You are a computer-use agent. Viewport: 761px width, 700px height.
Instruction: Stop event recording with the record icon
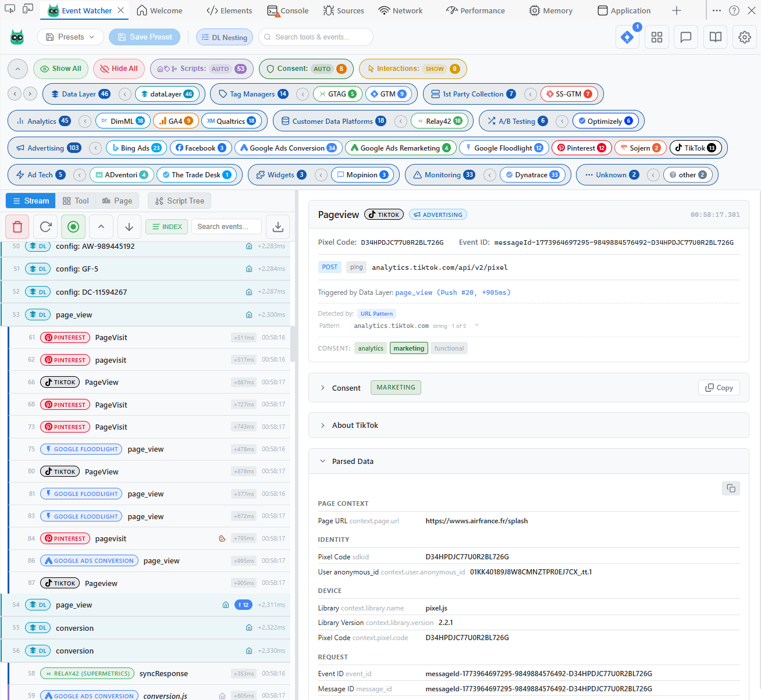tap(73, 227)
